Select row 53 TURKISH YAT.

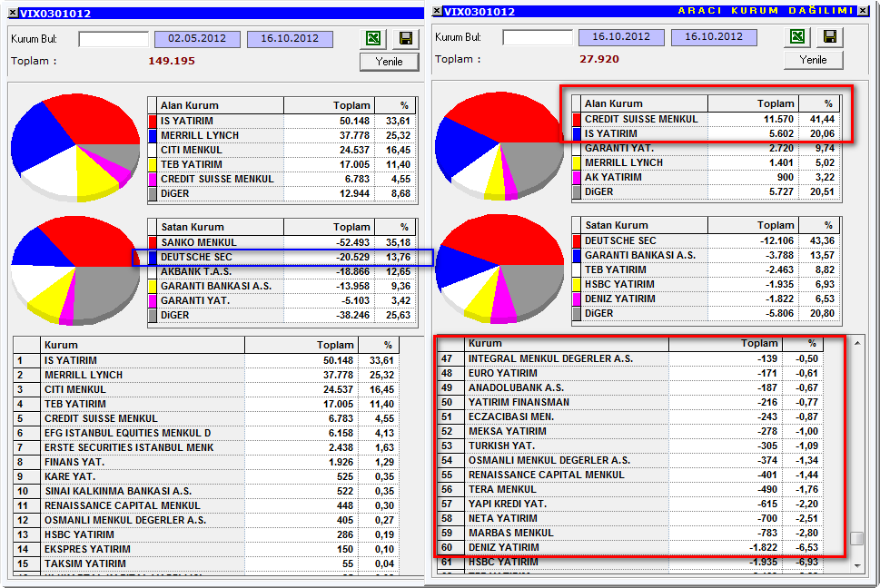pos(630,446)
